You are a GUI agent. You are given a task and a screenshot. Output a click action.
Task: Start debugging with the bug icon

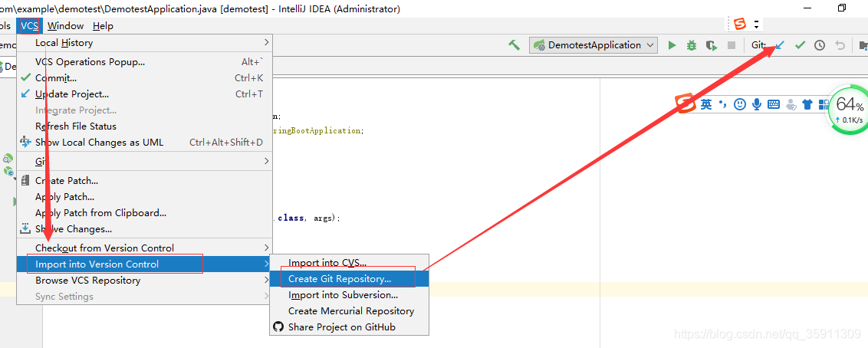click(x=692, y=45)
